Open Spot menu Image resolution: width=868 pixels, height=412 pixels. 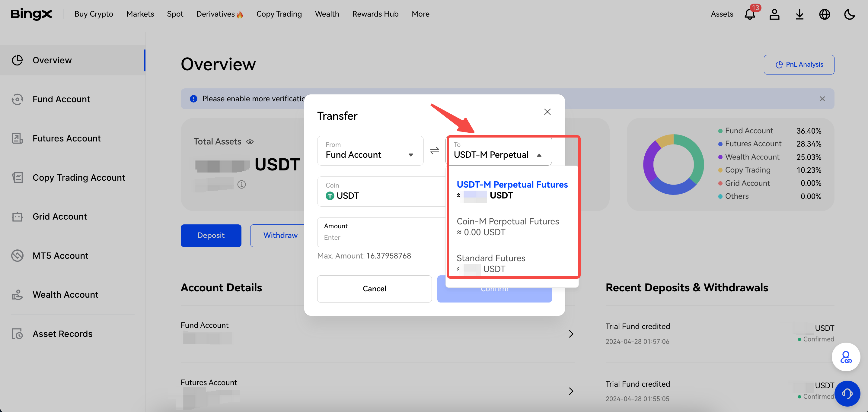pos(175,14)
